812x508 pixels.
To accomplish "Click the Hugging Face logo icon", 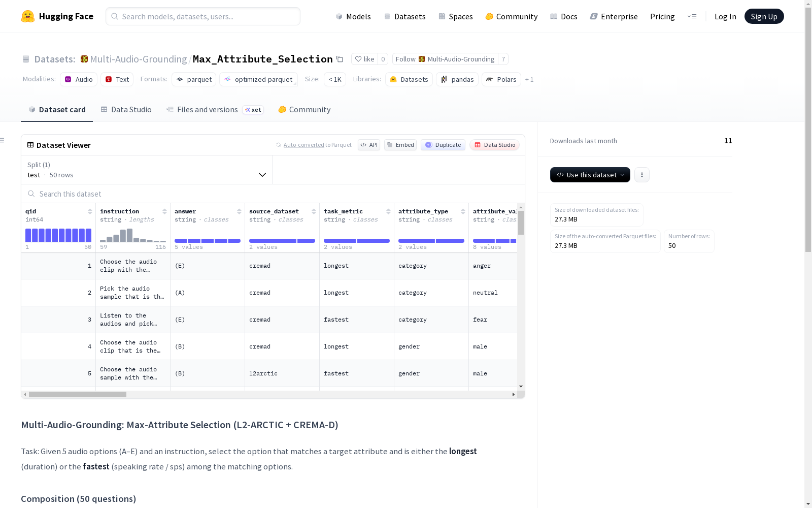I will 28,16.
